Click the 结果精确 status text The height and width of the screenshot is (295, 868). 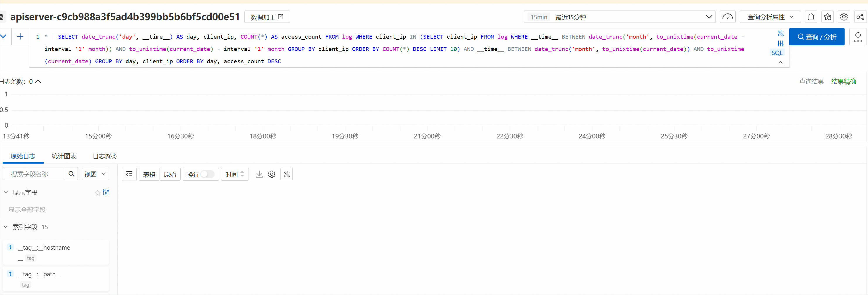click(843, 81)
